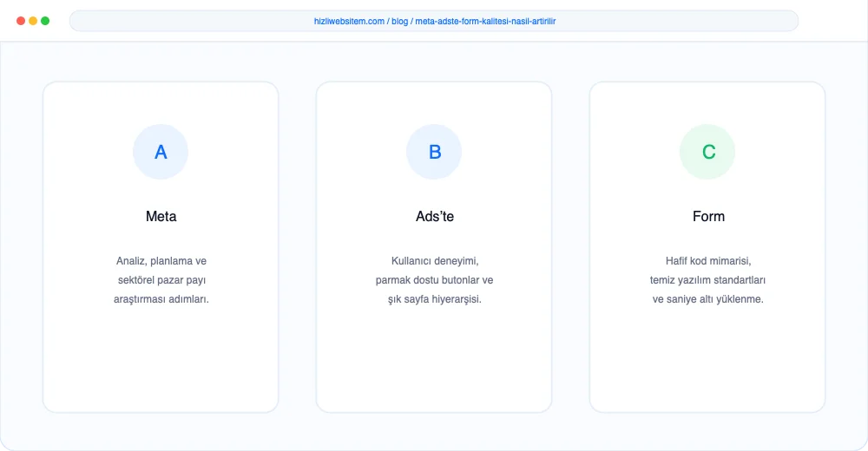Select the 'Ads'te' card heading
The image size is (868, 451).
coord(435,216)
